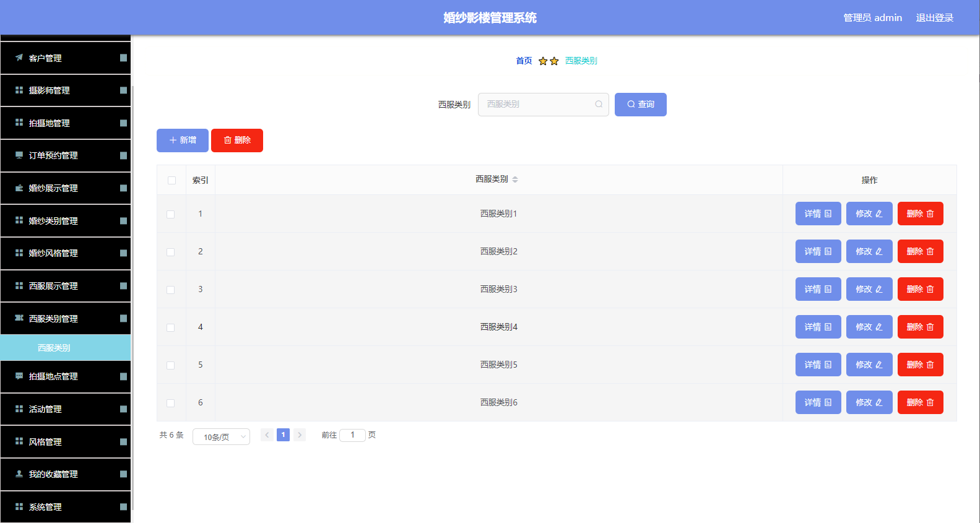Select the 西服类别 submenu item
Viewport: 980px width, 523px height.
click(x=66, y=347)
